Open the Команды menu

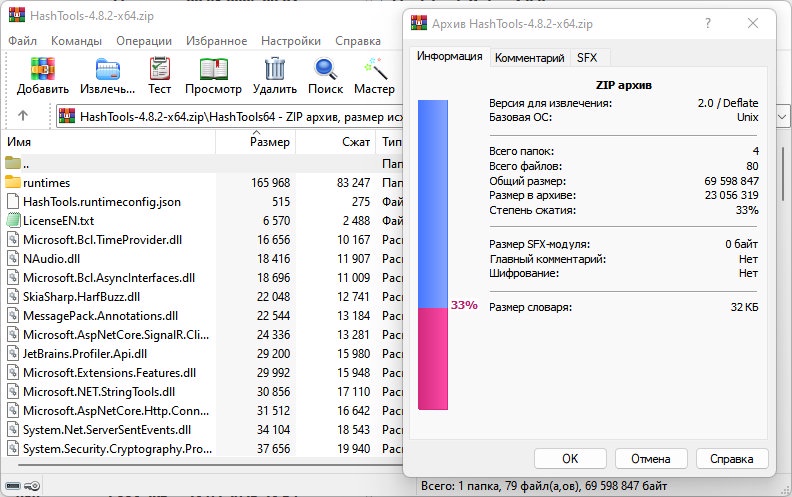tap(76, 41)
